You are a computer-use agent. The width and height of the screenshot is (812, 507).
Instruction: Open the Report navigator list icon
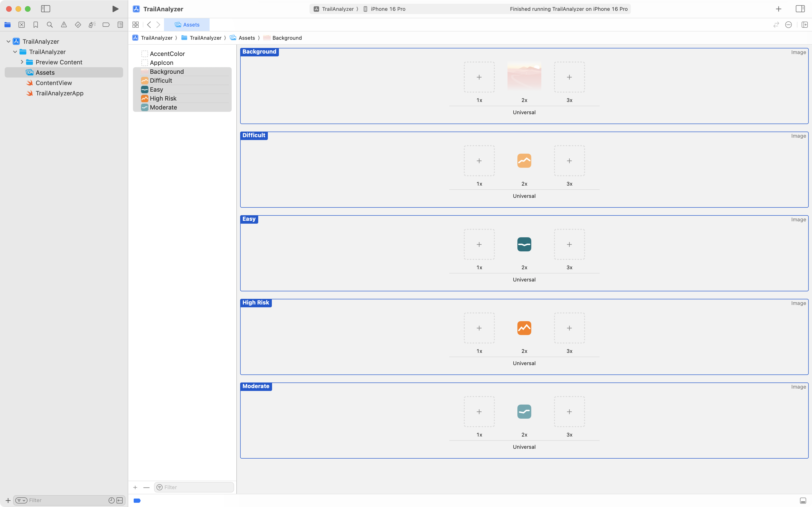click(120, 24)
